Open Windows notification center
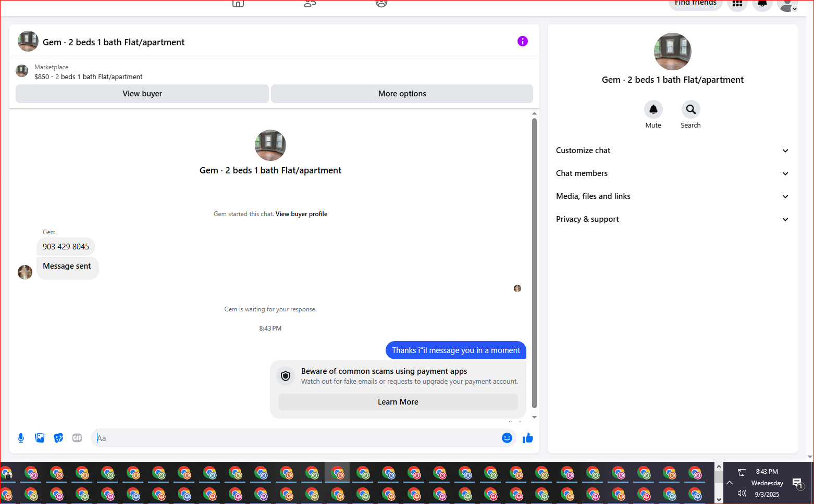The height and width of the screenshot is (504, 814). click(797, 484)
